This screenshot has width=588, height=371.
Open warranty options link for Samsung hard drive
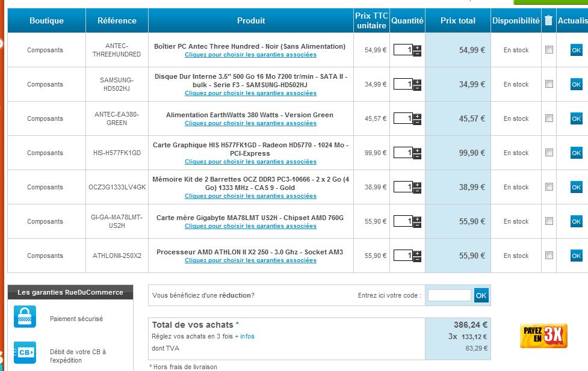(x=250, y=93)
